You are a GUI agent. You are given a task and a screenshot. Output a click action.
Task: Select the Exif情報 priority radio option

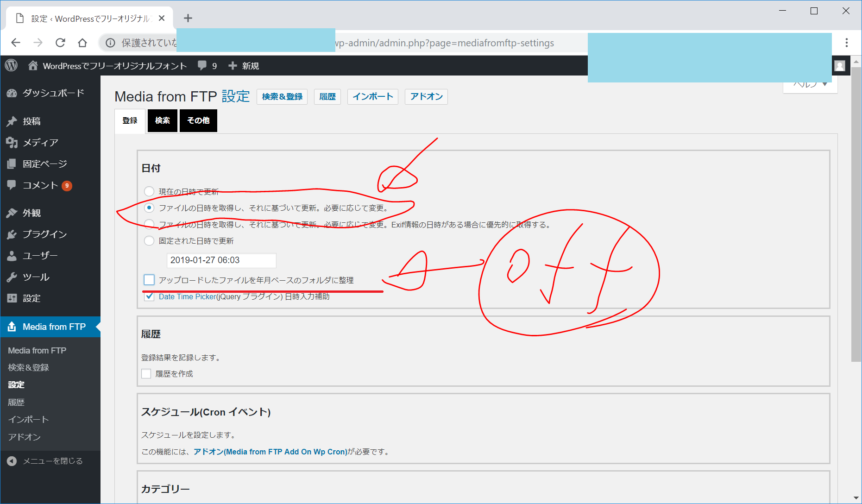149,224
